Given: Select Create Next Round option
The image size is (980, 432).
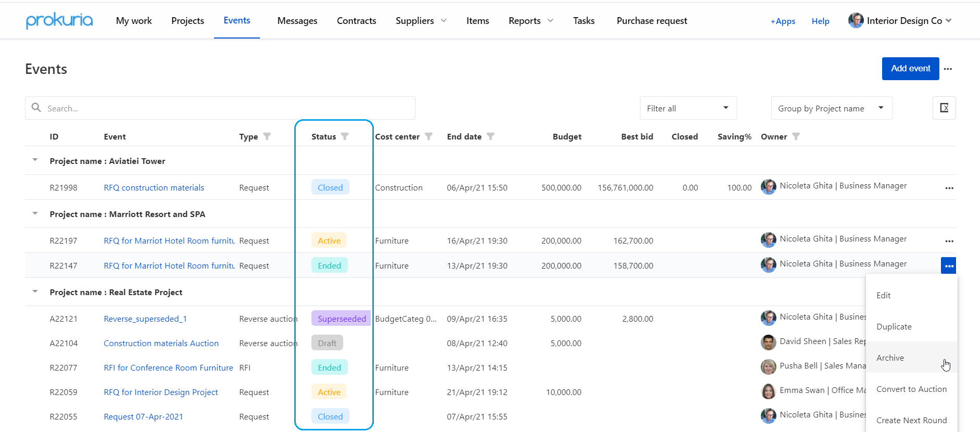Looking at the screenshot, I should (912, 420).
